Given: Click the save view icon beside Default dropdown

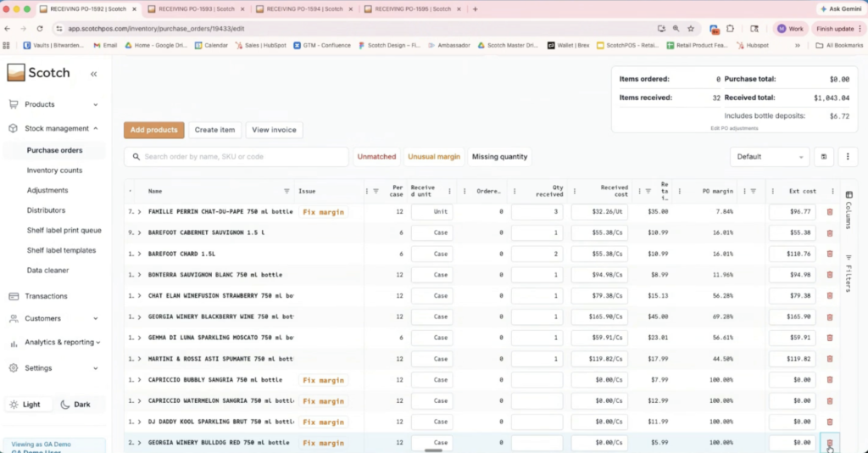Looking at the screenshot, I should 824,157.
